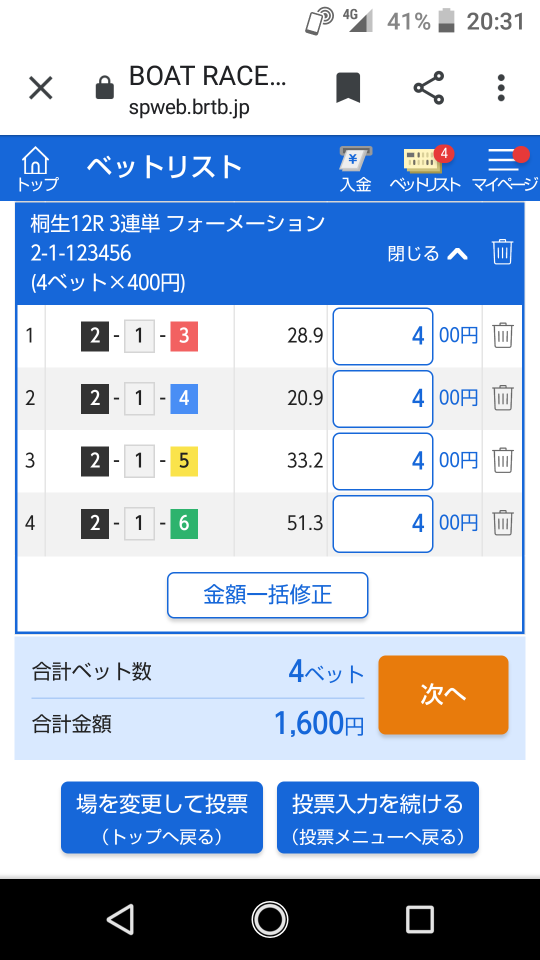Viewport: 540px width, 960px height.
Task: Open the 入金 deposit icon
Action: 356,170
